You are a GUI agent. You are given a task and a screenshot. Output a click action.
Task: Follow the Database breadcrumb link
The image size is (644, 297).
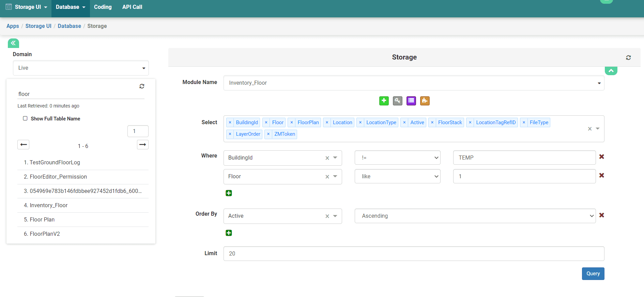point(70,26)
